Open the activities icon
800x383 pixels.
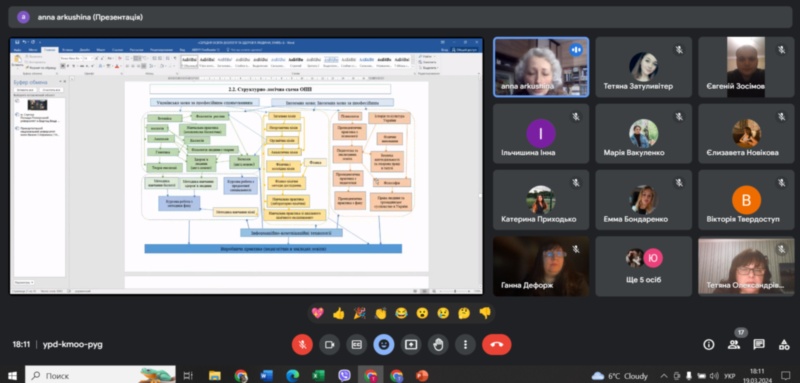click(x=784, y=345)
